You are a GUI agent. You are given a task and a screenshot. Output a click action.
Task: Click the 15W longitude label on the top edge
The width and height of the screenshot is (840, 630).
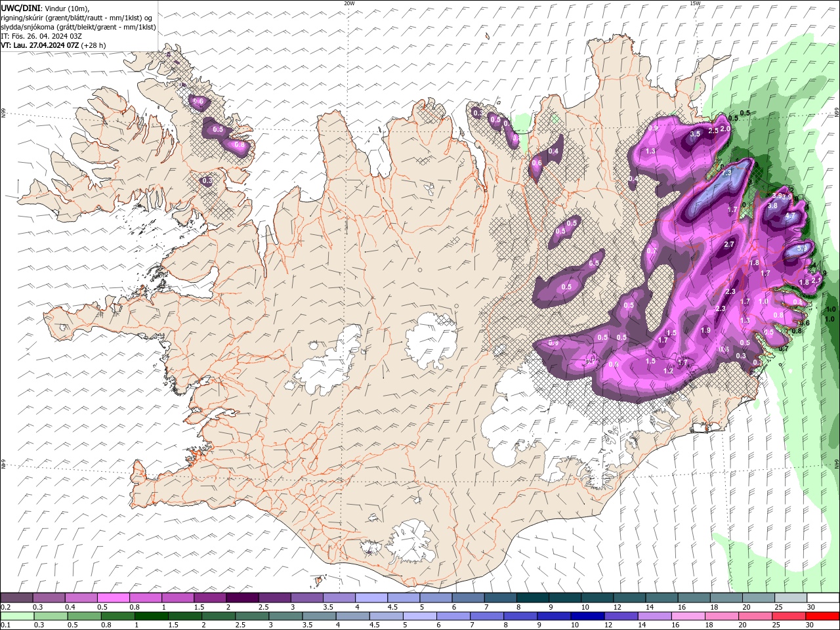(x=695, y=3)
